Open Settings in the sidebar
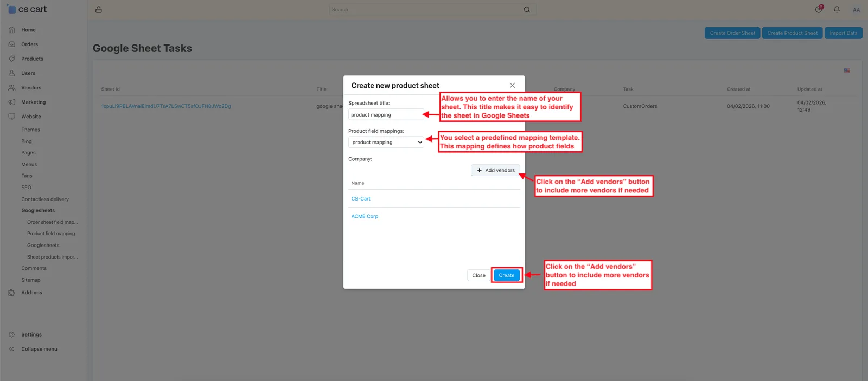Viewport: 868px width, 381px height. click(31, 335)
